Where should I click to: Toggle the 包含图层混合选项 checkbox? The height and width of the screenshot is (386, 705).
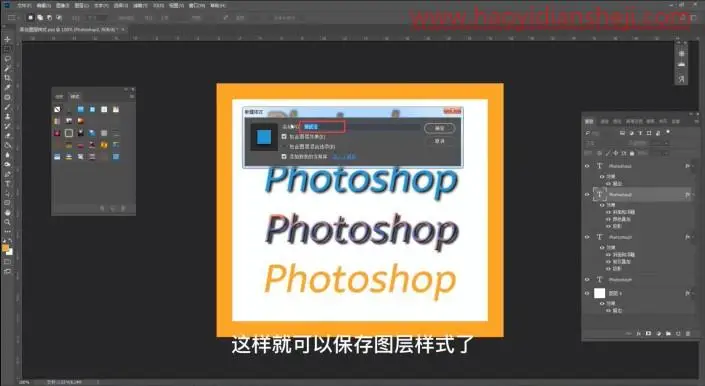[284, 146]
